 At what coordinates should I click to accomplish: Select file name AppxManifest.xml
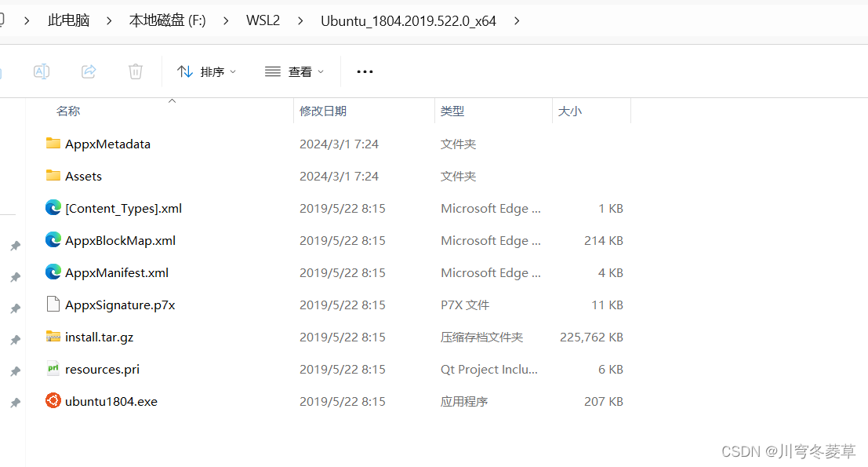pyautogui.click(x=117, y=273)
